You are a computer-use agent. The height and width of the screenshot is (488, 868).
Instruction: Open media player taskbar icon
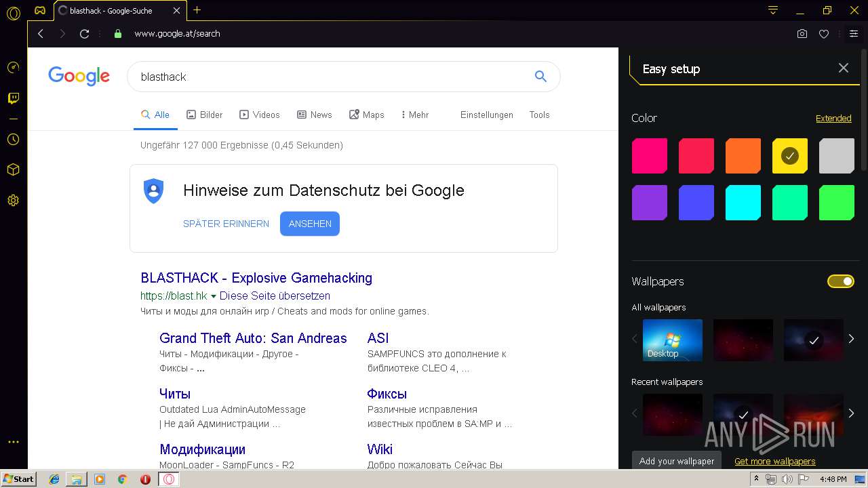(100, 479)
